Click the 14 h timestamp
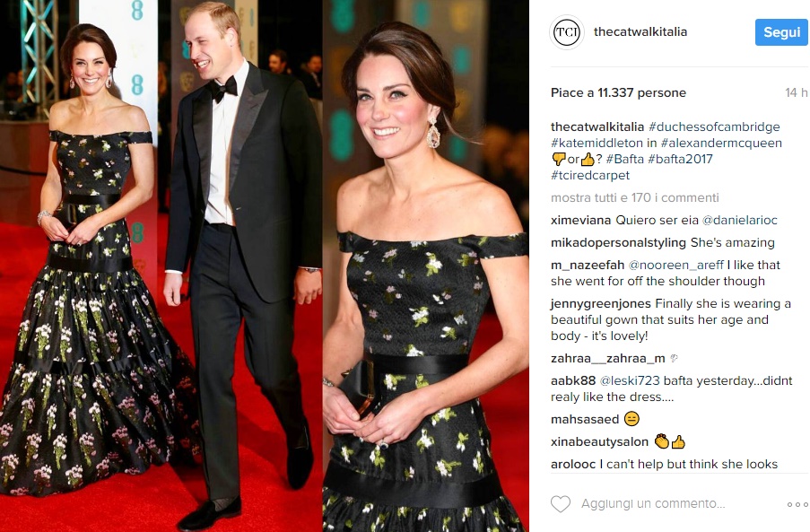The width and height of the screenshot is (810, 532). 796,93
